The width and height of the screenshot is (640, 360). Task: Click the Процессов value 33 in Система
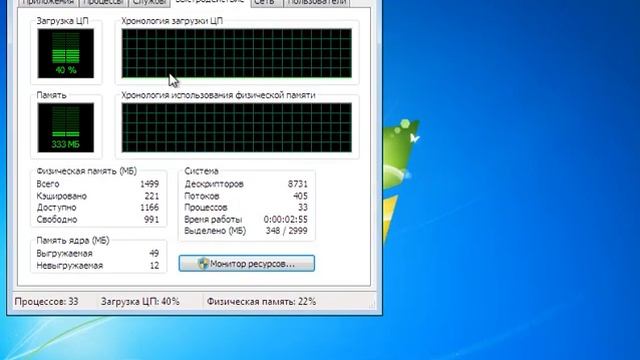302,207
